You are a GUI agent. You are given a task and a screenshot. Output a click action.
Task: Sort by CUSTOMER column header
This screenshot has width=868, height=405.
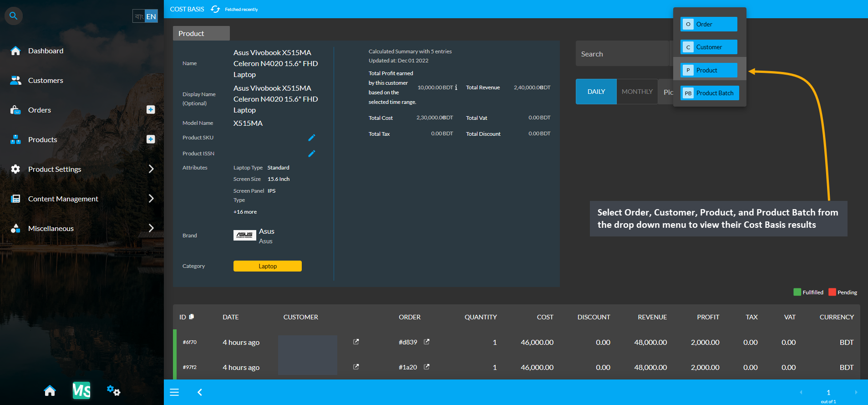(x=301, y=317)
